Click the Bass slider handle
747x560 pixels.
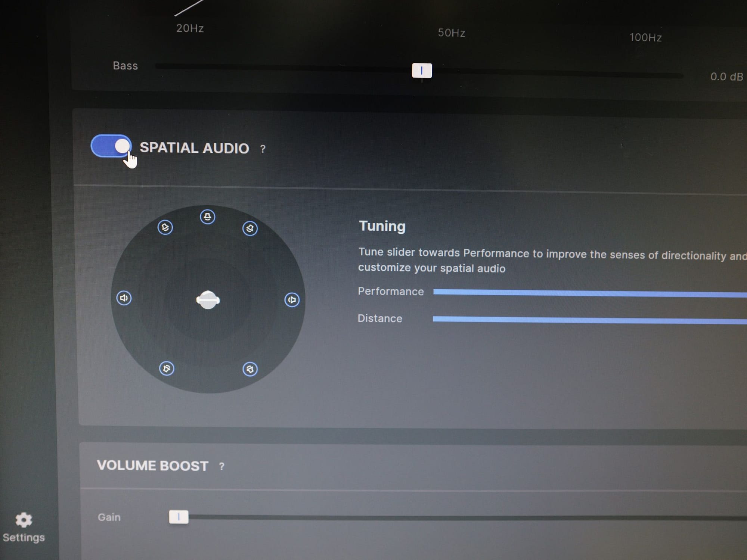point(422,70)
